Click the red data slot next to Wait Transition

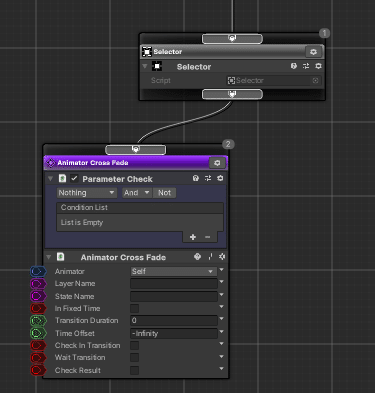38,358
